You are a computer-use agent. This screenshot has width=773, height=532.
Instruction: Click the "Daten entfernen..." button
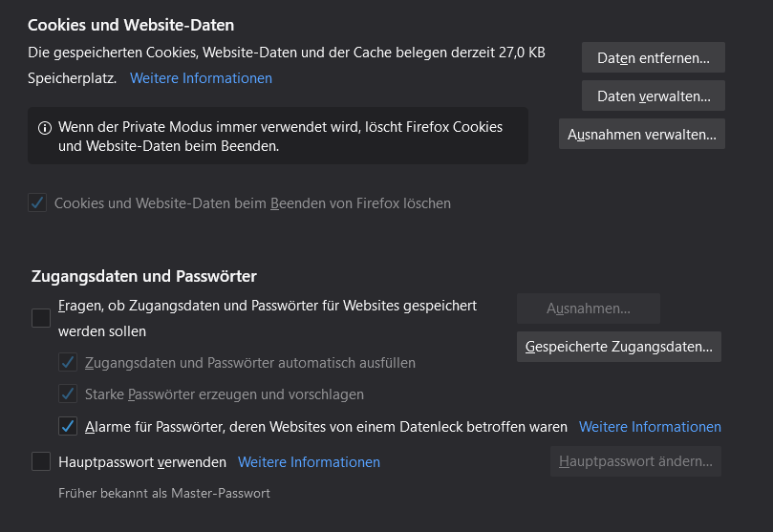tap(654, 58)
